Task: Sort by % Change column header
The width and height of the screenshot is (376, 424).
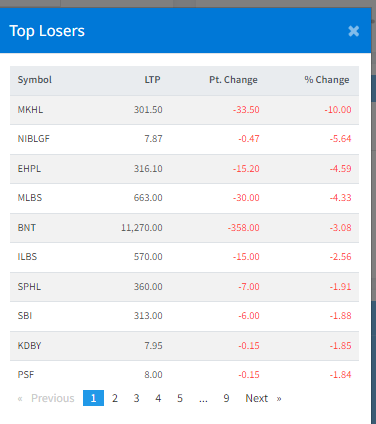Action: tap(327, 80)
